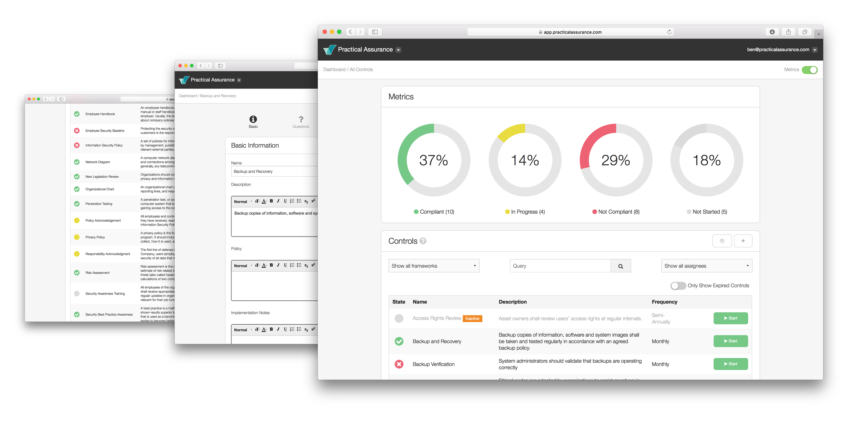Expand the Show all assignees dropdown

706,266
